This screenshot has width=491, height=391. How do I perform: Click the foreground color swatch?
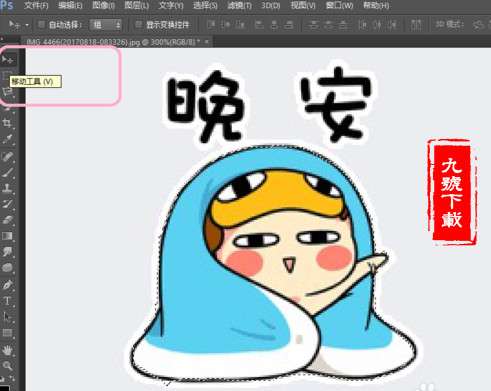(4, 388)
